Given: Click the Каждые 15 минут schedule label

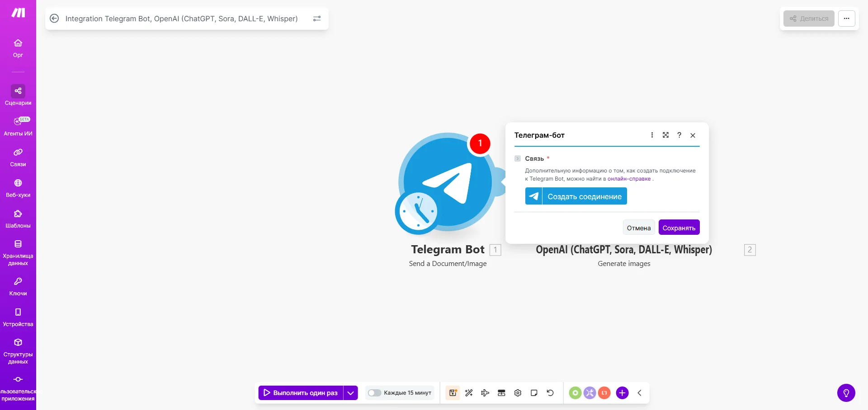Looking at the screenshot, I should [x=408, y=393].
